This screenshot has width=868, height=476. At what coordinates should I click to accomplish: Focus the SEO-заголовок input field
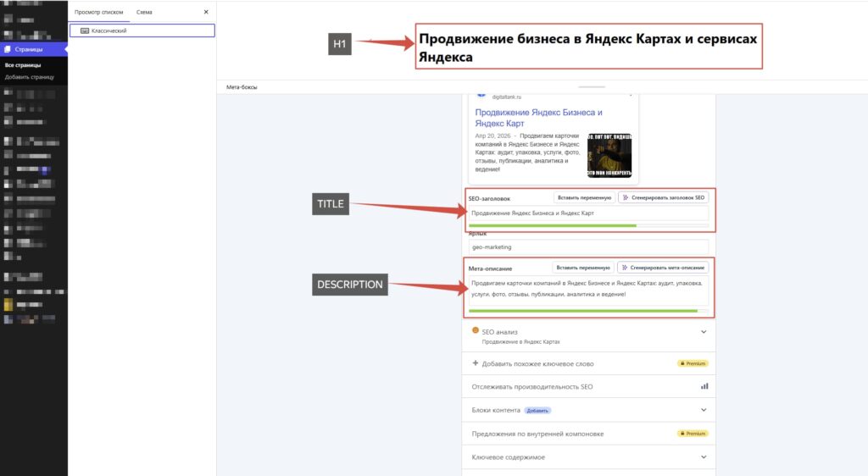pos(588,213)
